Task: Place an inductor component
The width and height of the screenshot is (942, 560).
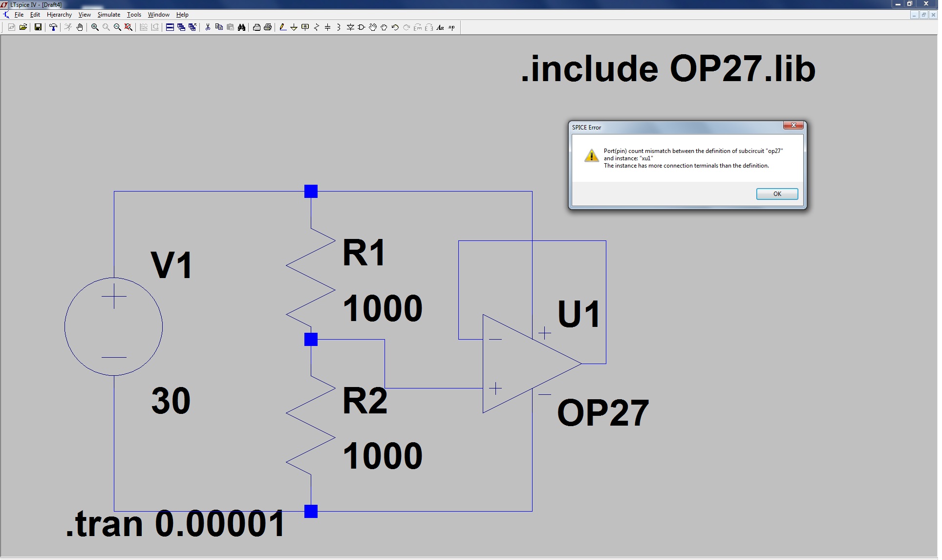Action: click(339, 27)
